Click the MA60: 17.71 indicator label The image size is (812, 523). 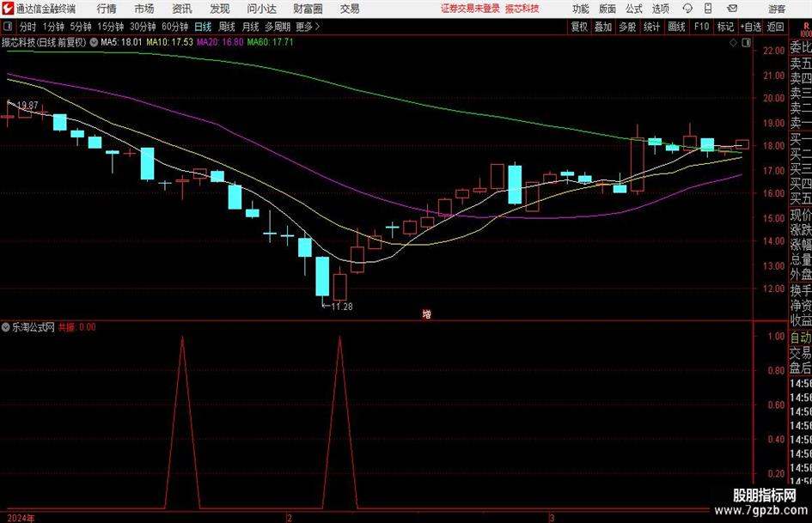click(270, 42)
